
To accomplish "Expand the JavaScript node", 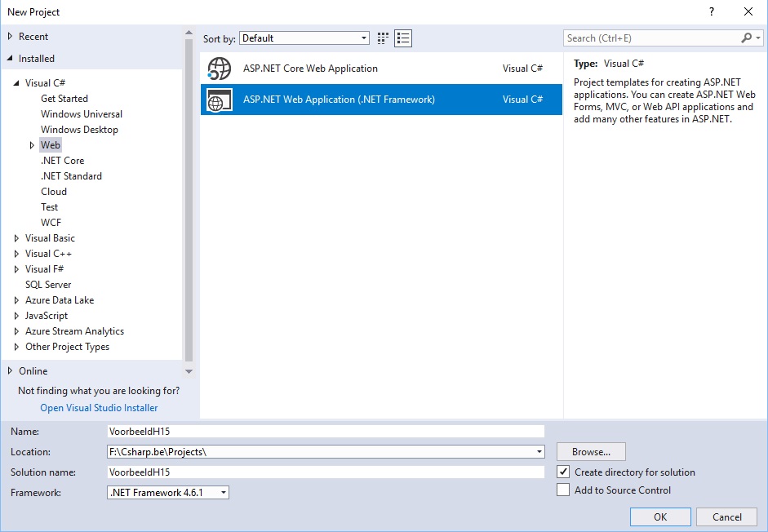I will [16, 316].
